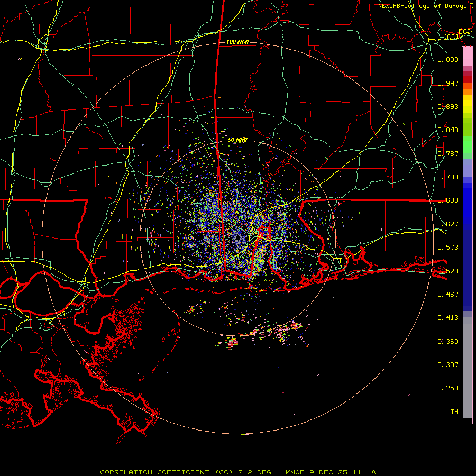Click the "50 NMI" range ring label
476x476 pixels.
[237, 140]
